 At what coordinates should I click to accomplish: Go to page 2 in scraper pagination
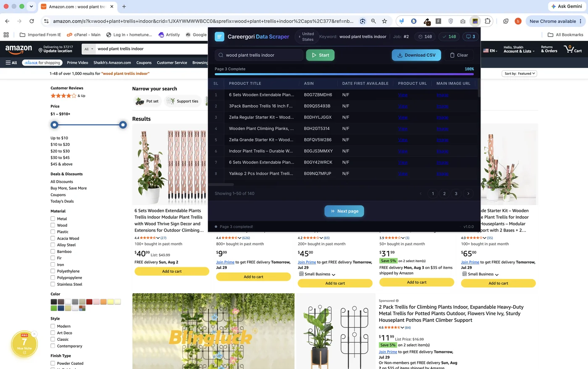(x=444, y=194)
